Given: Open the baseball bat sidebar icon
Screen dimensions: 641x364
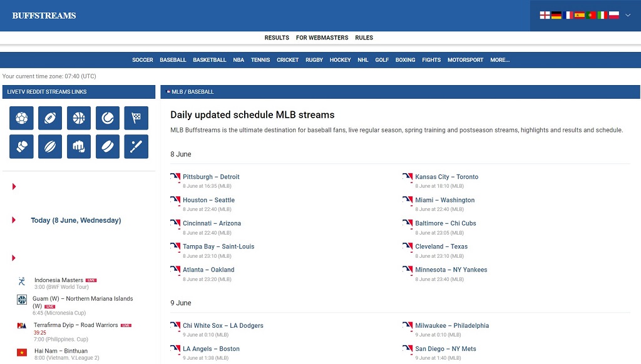Looking at the screenshot, I should click(x=136, y=146).
